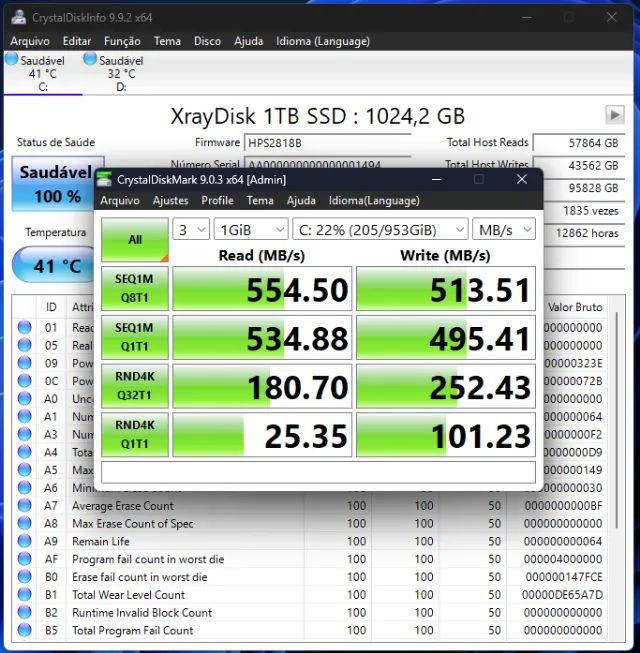Click status icon for attribute A4
Screen dimensions: 640x653
25,452
